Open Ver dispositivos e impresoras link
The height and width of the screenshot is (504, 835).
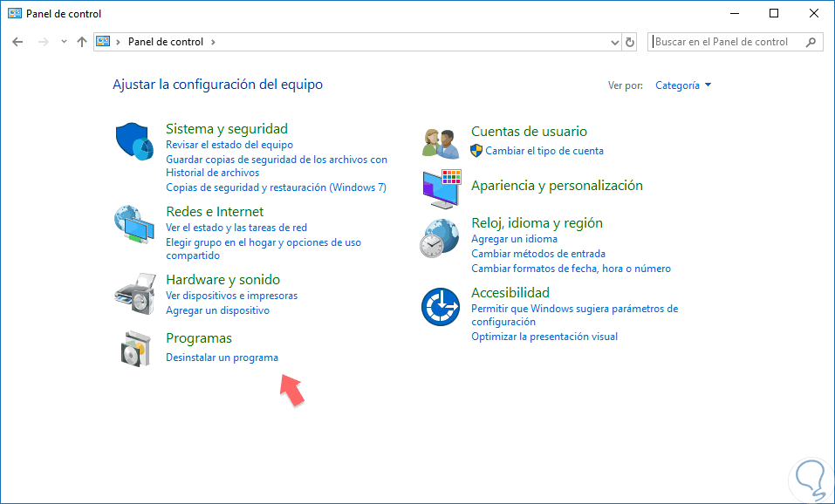(231, 296)
